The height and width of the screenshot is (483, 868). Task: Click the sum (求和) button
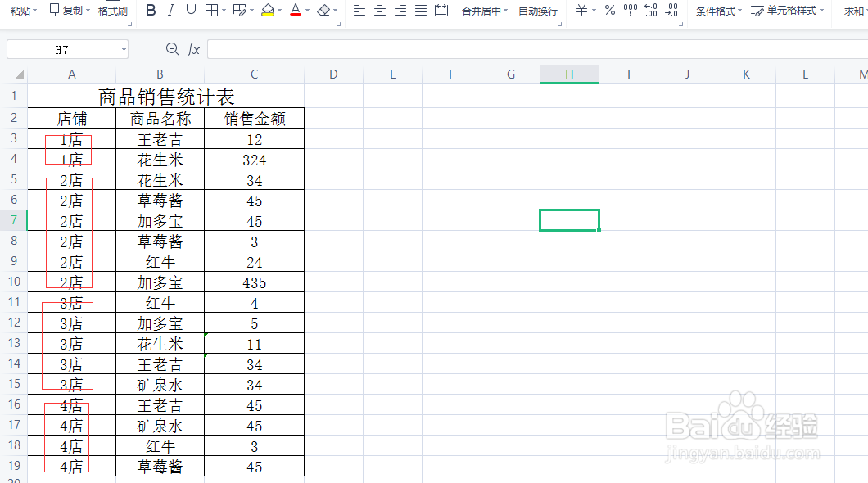854,11
